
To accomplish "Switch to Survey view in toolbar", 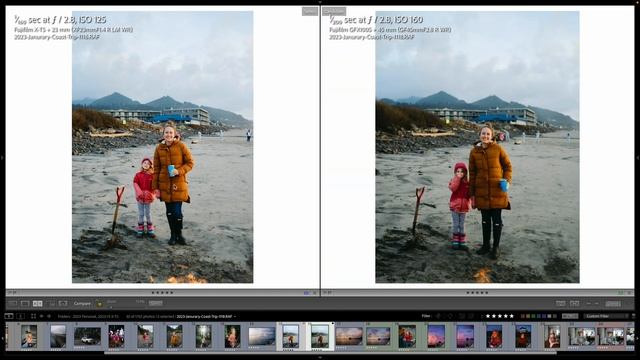I will [52, 303].
